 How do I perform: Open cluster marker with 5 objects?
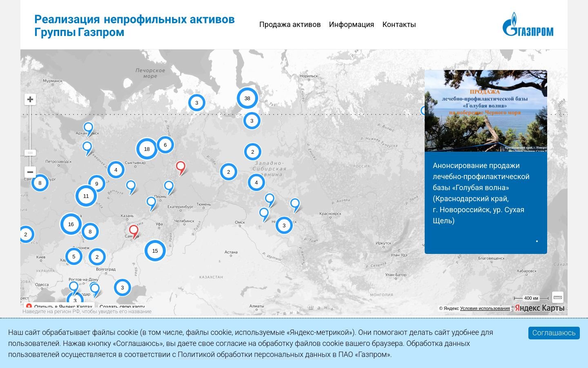(x=73, y=257)
